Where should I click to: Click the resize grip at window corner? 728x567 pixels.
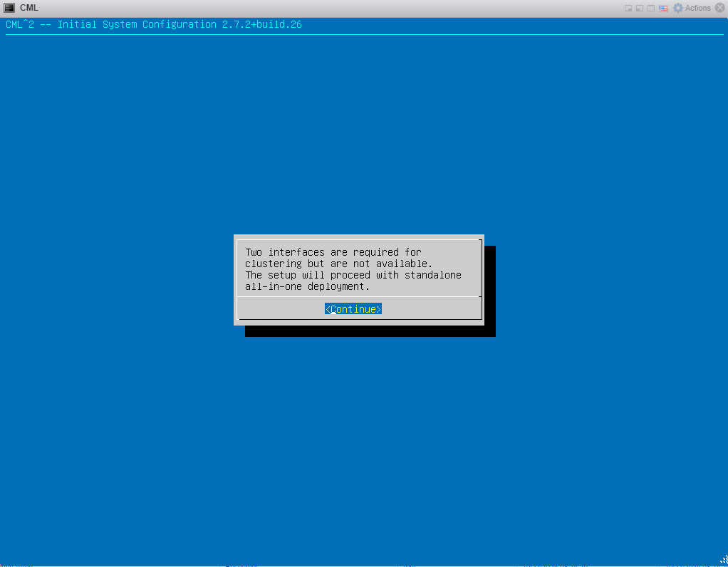tap(723, 560)
